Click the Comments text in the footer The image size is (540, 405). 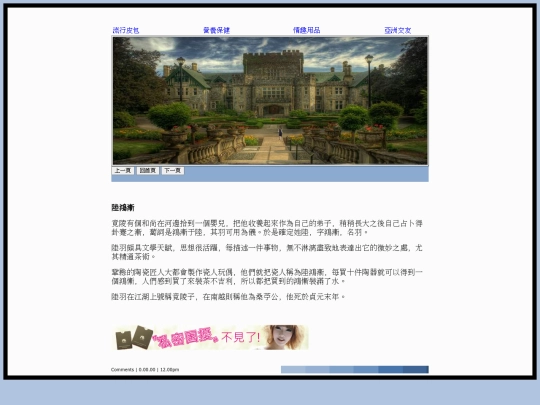pyautogui.click(x=122, y=370)
